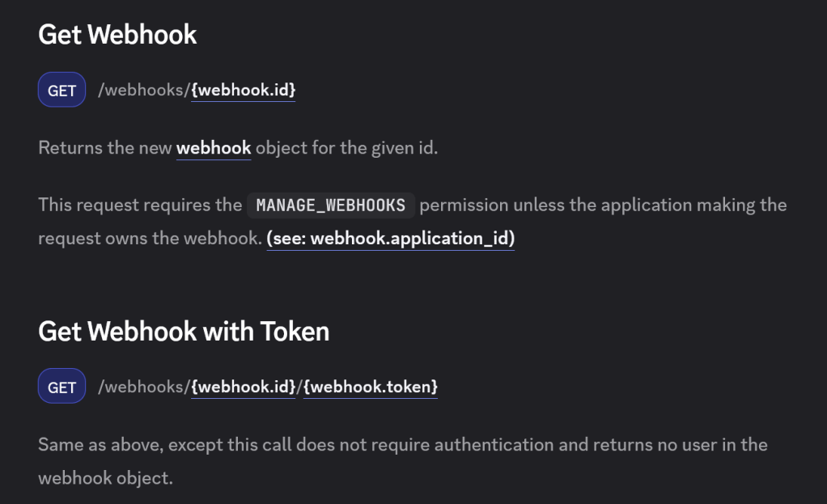Click the words 'request owns the webhook.'
827x504 pixels.
pos(150,239)
